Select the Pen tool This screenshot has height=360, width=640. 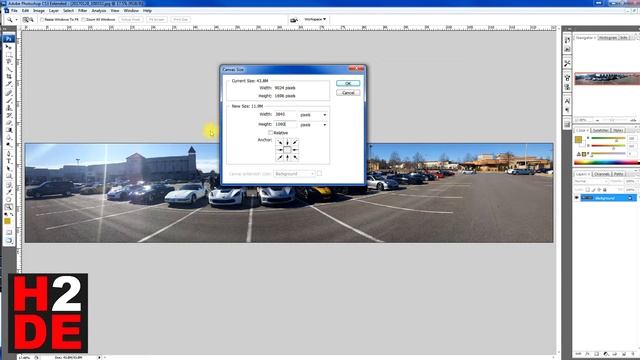[9, 154]
